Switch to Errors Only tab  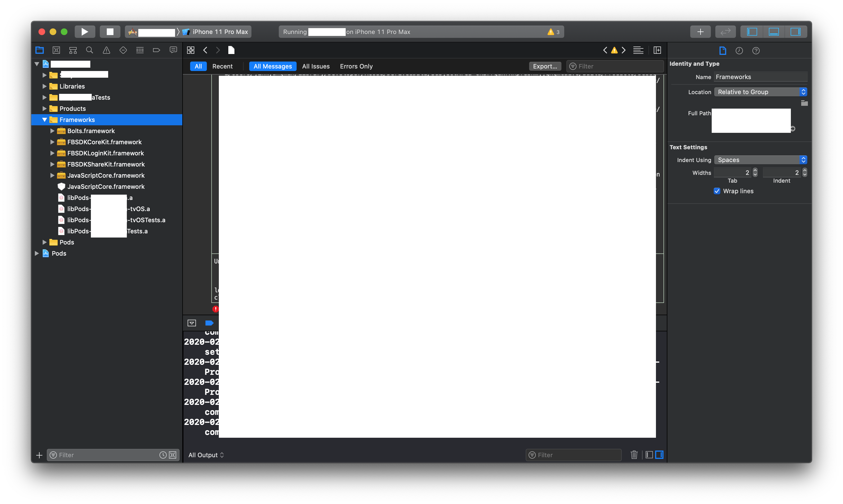coord(356,66)
